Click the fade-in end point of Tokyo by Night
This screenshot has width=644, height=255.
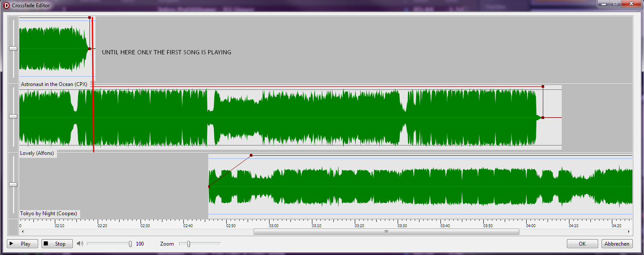pos(251,155)
